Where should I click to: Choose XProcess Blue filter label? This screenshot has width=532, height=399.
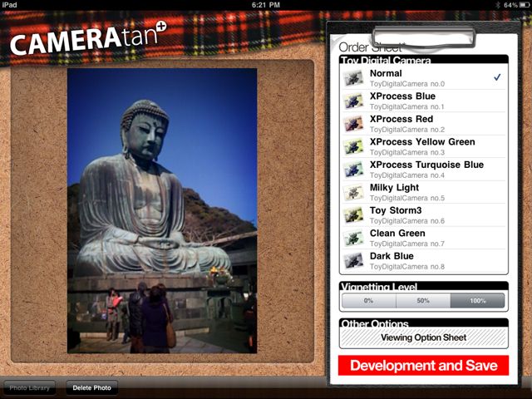coord(402,96)
